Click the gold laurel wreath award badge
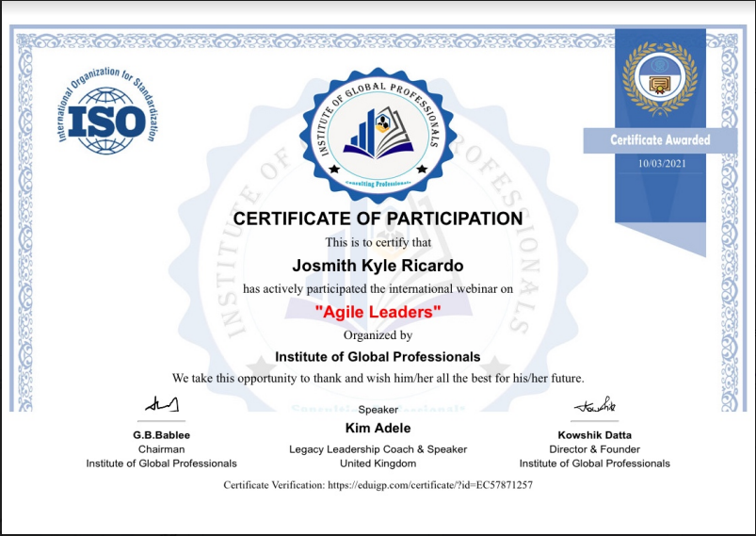 (x=660, y=78)
